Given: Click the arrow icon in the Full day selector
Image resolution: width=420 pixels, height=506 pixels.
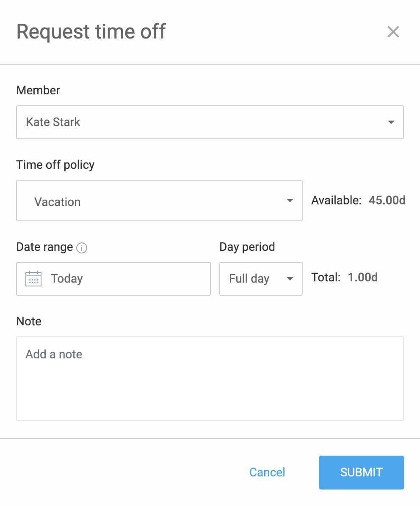Looking at the screenshot, I should click(x=290, y=279).
